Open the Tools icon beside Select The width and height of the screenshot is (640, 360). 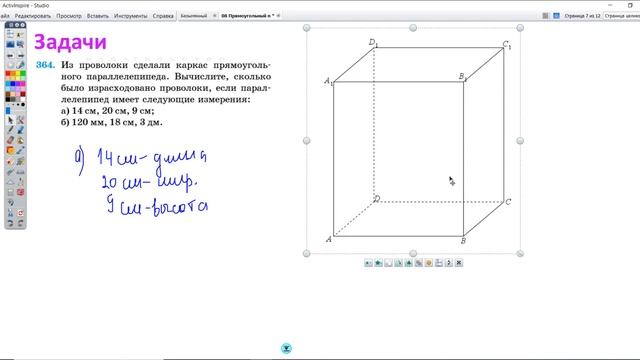(20, 120)
